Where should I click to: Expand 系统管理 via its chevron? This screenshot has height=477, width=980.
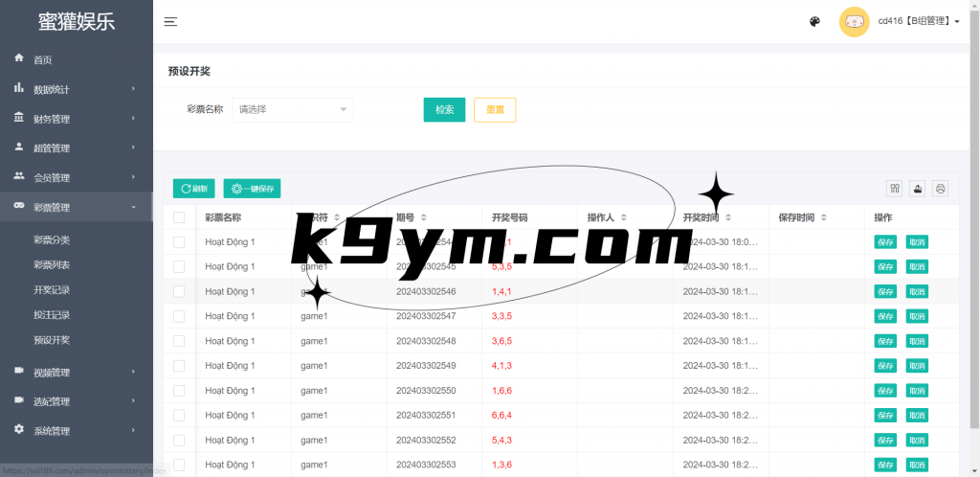click(133, 431)
